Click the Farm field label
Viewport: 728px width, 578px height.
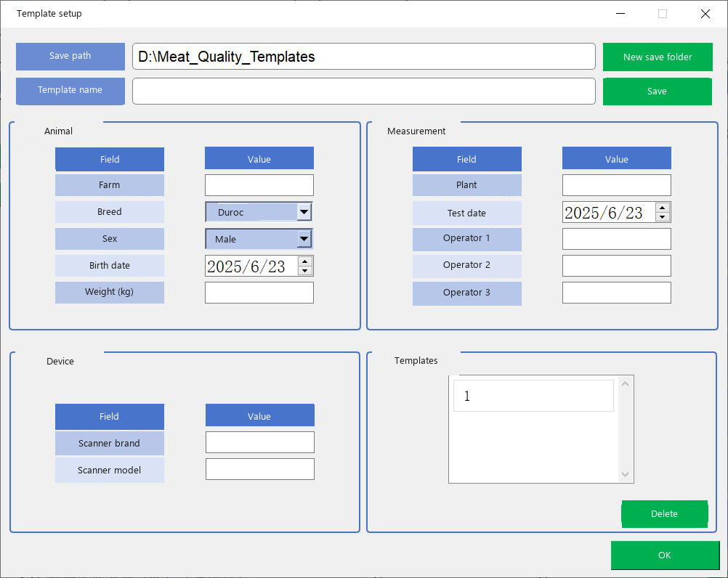(x=110, y=185)
